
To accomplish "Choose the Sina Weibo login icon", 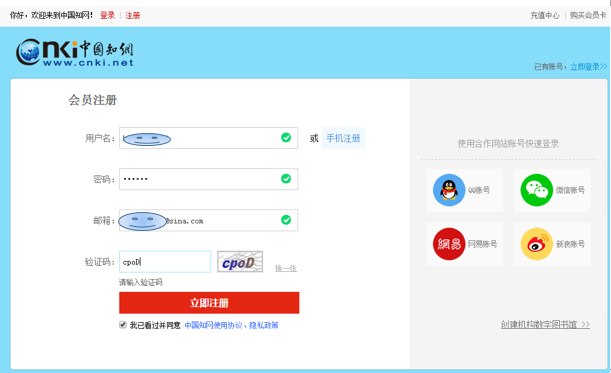I will (x=537, y=244).
